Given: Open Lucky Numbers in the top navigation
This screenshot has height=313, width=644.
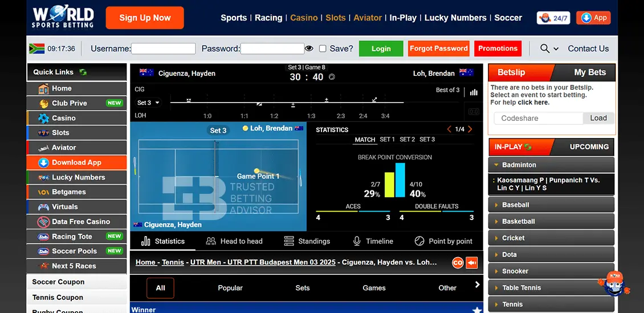Looking at the screenshot, I should tap(455, 18).
